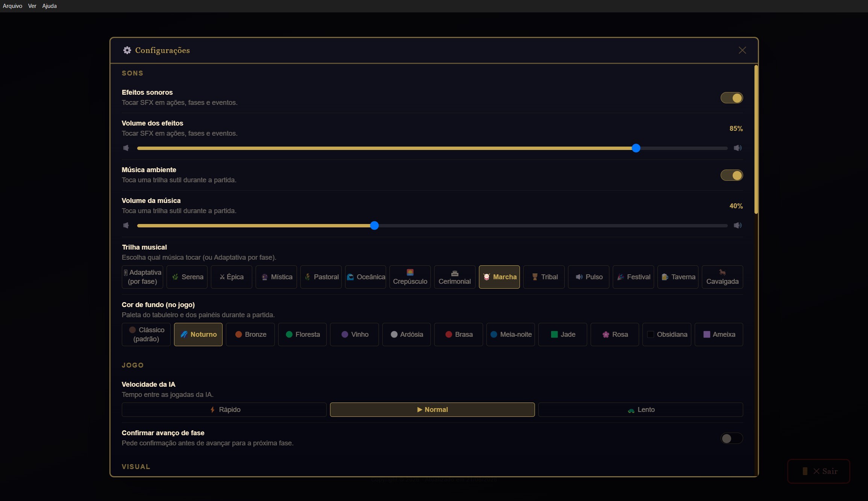Click the Configurações gear icon
The height and width of the screenshot is (501, 868).
tap(127, 50)
